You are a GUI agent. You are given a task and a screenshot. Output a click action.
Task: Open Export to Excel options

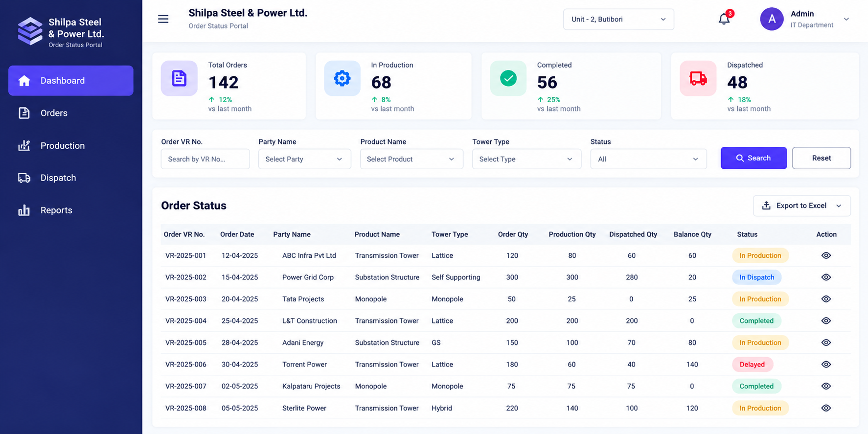click(x=801, y=206)
